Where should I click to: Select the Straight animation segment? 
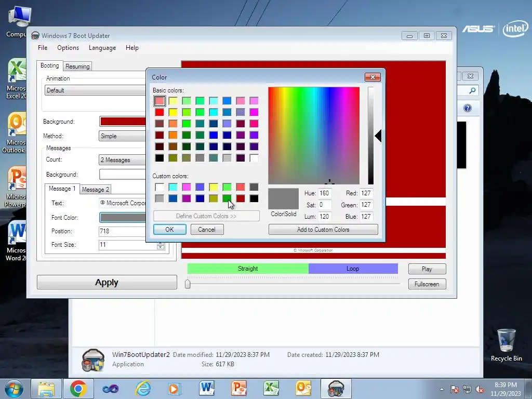tap(248, 269)
